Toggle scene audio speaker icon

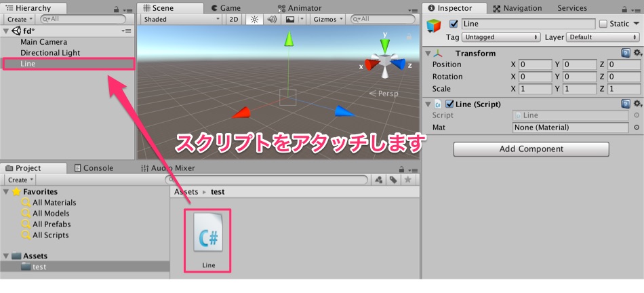[272, 19]
